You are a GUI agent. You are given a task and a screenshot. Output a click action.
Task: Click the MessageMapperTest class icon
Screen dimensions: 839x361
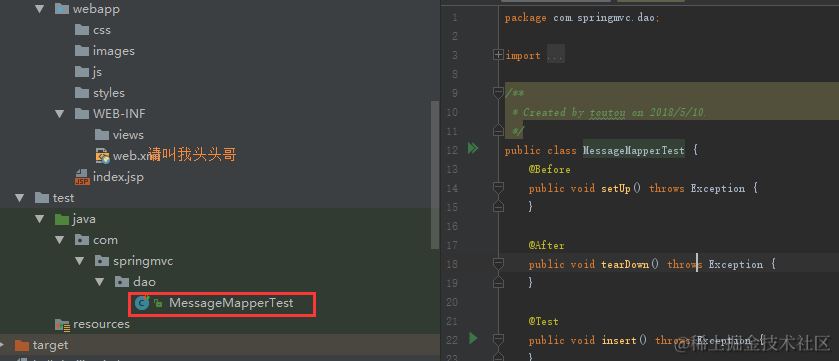pyautogui.click(x=142, y=303)
